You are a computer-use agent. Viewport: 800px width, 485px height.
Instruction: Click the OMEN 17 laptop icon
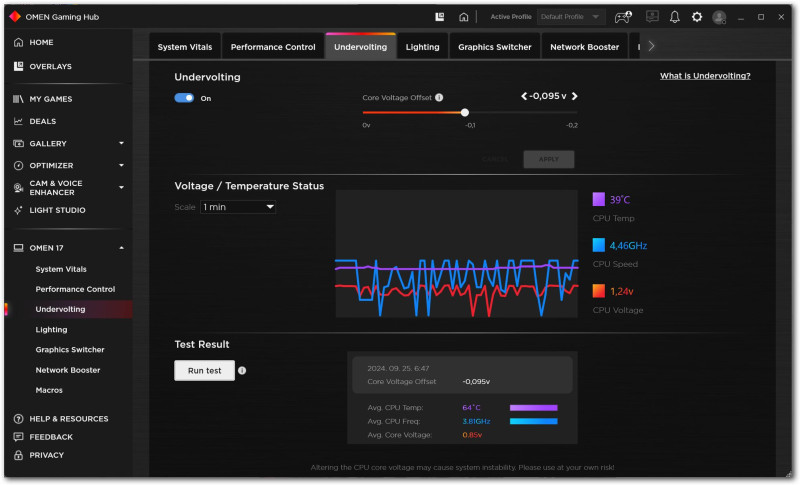pos(18,248)
